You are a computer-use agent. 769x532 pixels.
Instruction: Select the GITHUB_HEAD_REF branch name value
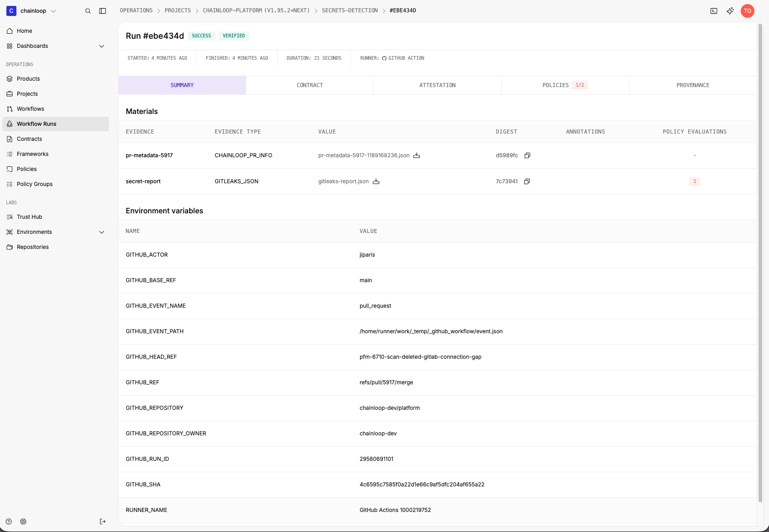420,357
